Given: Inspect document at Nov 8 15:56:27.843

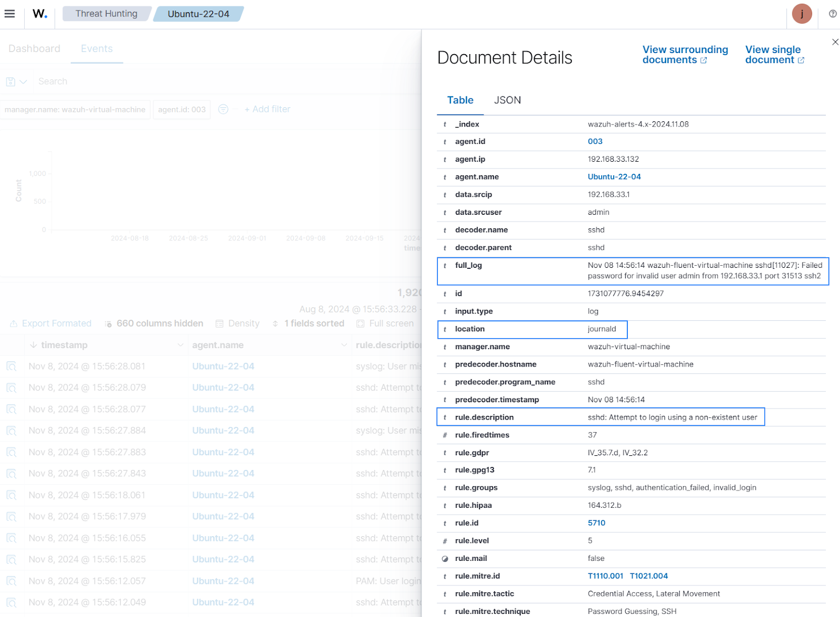Looking at the screenshot, I should click(x=11, y=474).
